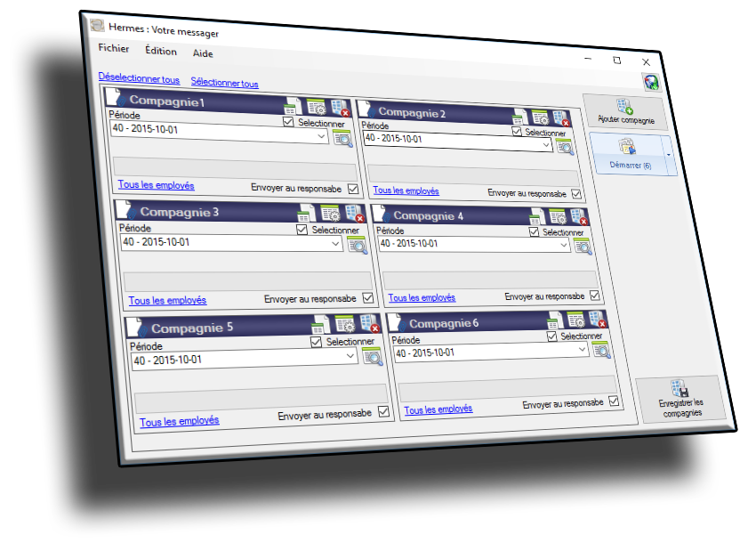The width and height of the screenshot is (756, 559).
Task: Uncheck Selectionner for Compagnie 1
Action: pyautogui.click(x=288, y=122)
